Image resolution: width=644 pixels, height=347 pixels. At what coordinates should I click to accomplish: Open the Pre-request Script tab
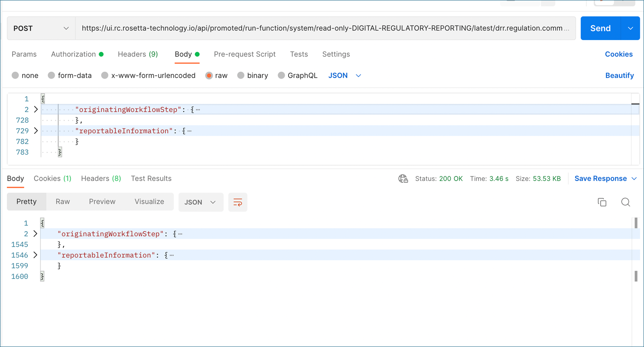[x=245, y=54]
